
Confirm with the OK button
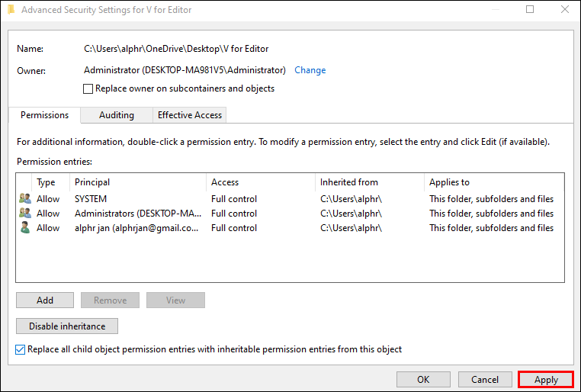point(423,379)
